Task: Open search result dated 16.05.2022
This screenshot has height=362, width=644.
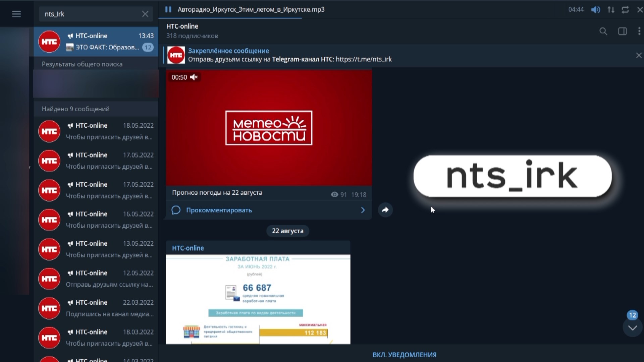Action: [96, 220]
